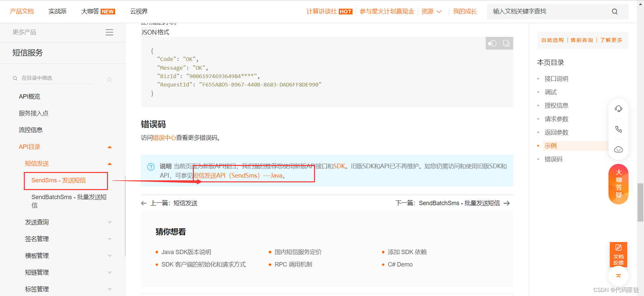Screen dimensions: 644x296
Task: Click the back-to-top arrow button
Action: point(619,276)
